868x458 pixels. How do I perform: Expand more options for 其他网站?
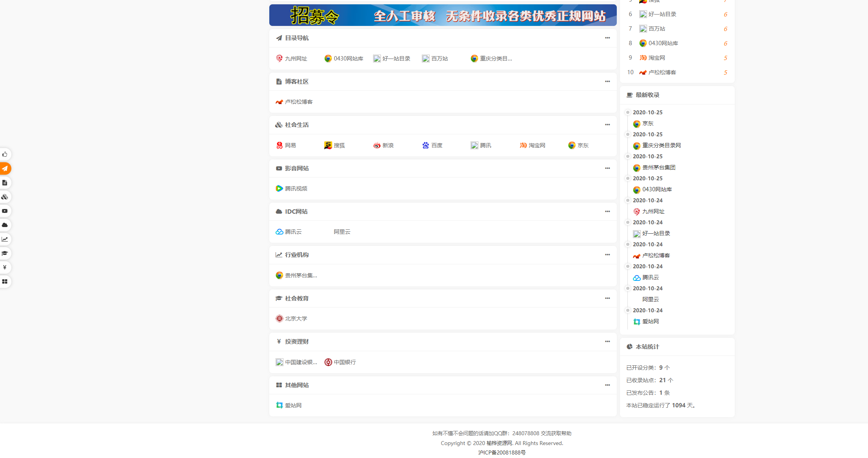tap(607, 385)
